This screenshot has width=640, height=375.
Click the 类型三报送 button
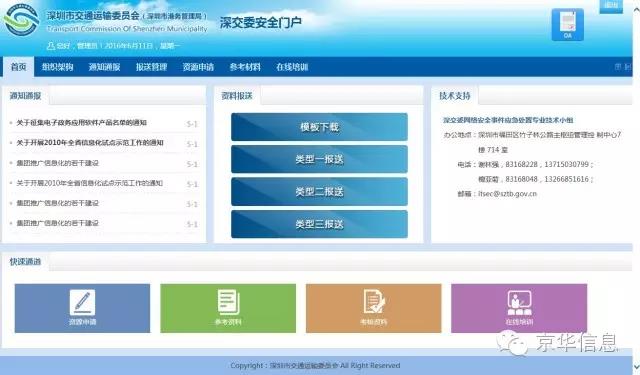[x=319, y=224]
